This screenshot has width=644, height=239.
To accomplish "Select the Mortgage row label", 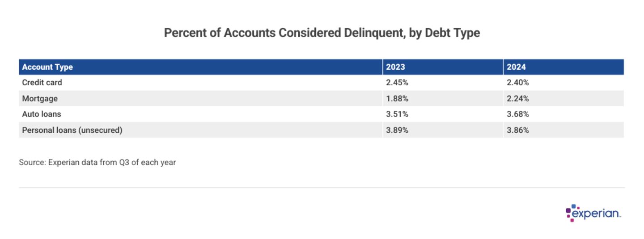I will (x=40, y=98).
